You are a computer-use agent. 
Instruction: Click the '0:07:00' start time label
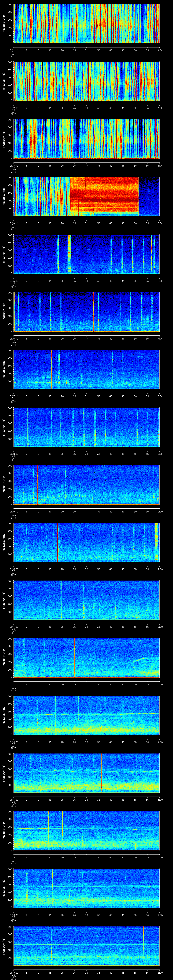[x=14, y=396]
